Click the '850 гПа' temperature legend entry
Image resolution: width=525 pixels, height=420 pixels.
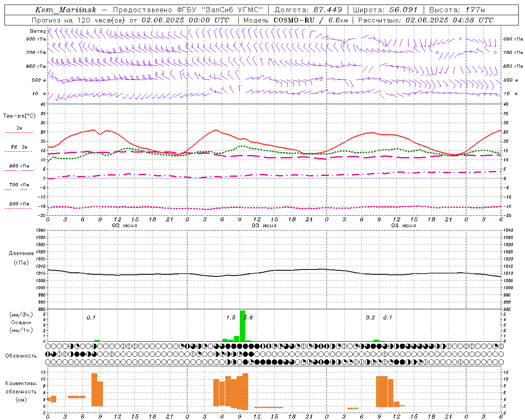(x=19, y=166)
